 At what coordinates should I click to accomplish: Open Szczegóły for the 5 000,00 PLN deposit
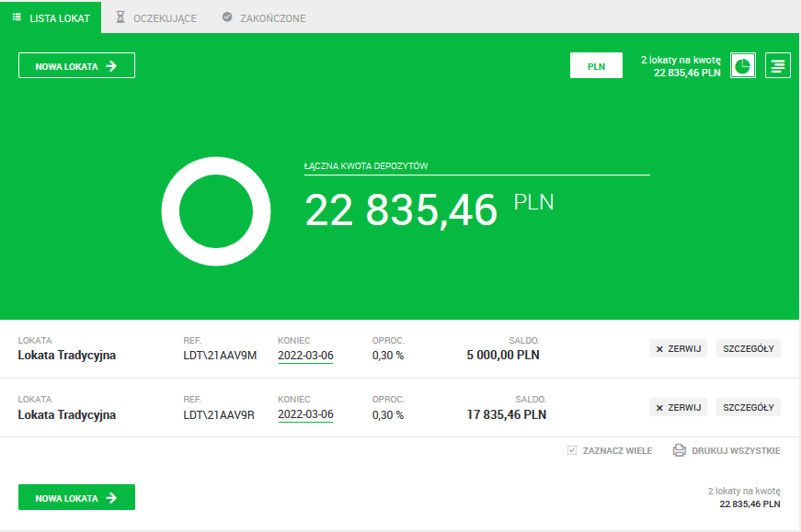(748, 348)
